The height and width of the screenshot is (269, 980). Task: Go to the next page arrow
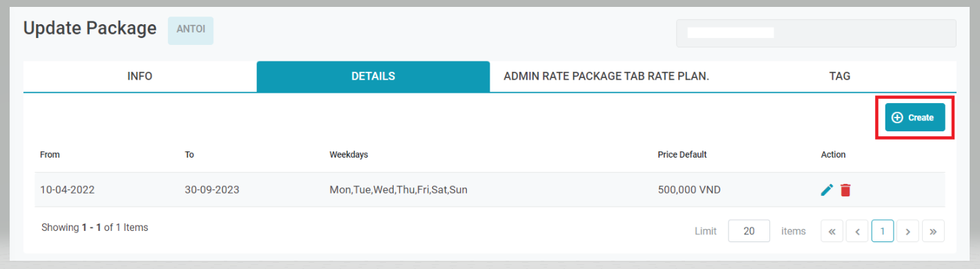(x=907, y=232)
